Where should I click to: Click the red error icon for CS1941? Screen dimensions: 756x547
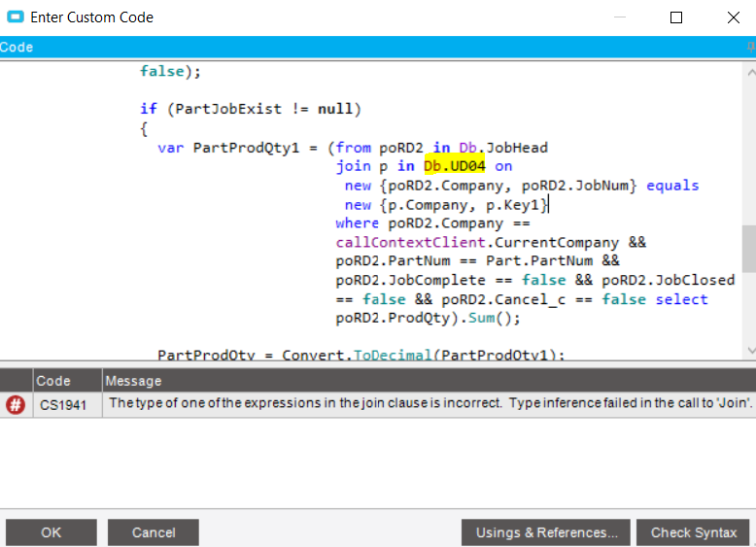pyautogui.click(x=16, y=404)
